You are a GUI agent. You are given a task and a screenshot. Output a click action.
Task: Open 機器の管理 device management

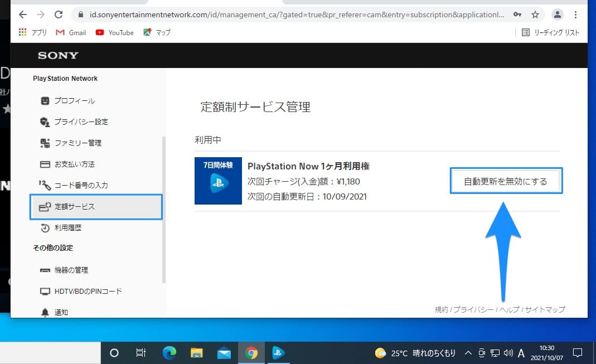[x=71, y=270]
